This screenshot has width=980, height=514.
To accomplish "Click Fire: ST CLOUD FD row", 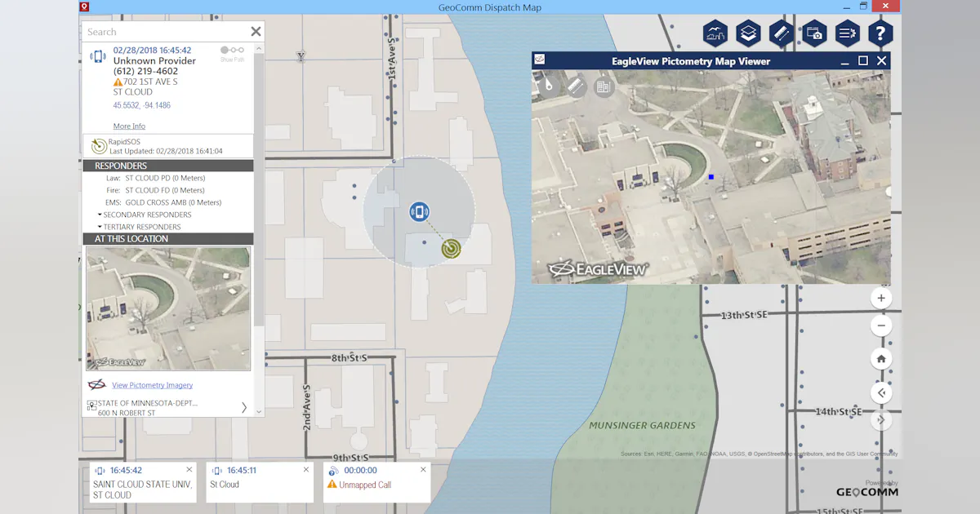I will tap(155, 190).
